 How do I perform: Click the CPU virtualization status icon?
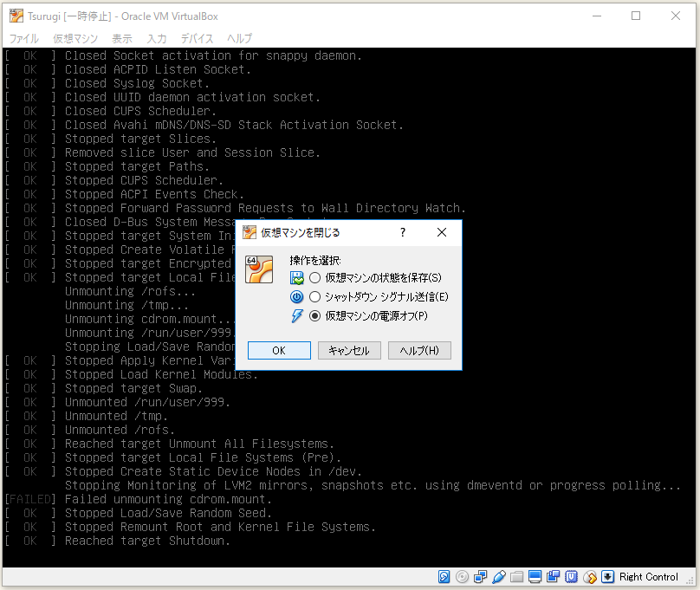[x=572, y=577]
